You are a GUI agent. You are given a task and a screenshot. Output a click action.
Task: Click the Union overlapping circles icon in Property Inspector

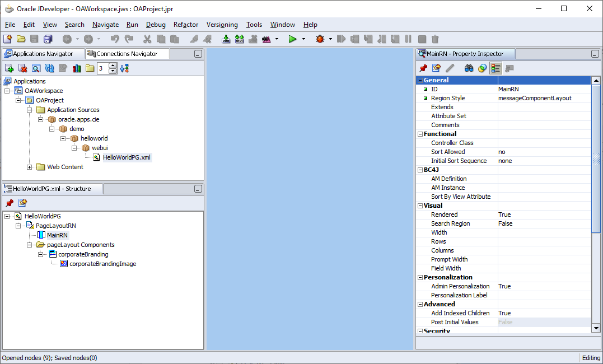482,68
